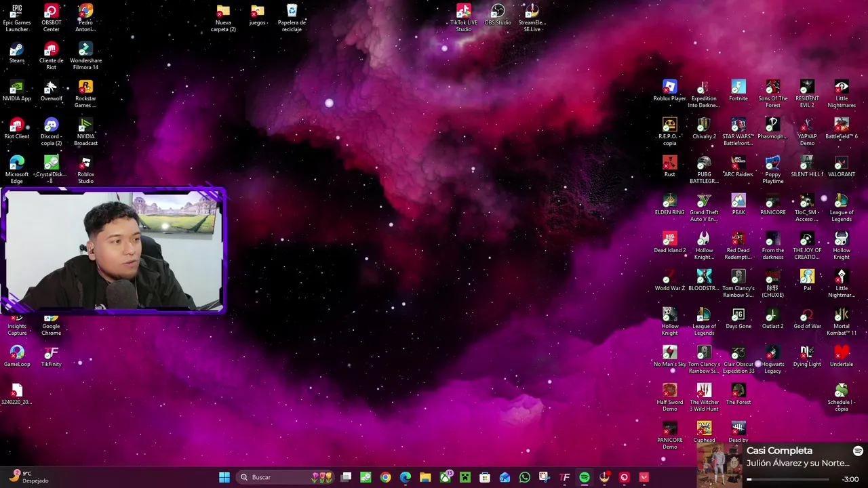This screenshot has height=488, width=868.
Task: Select Rockstar Games launcher icon
Action: [85, 94]
